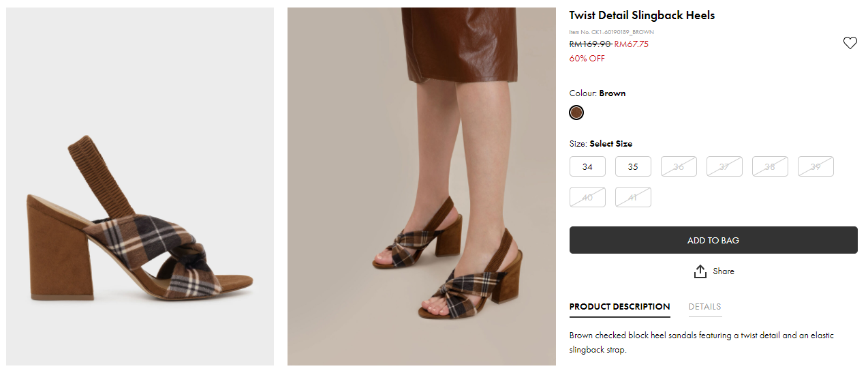Choose size 34
The height and width of the screenshot is (373, 868).
pos(587,167)
